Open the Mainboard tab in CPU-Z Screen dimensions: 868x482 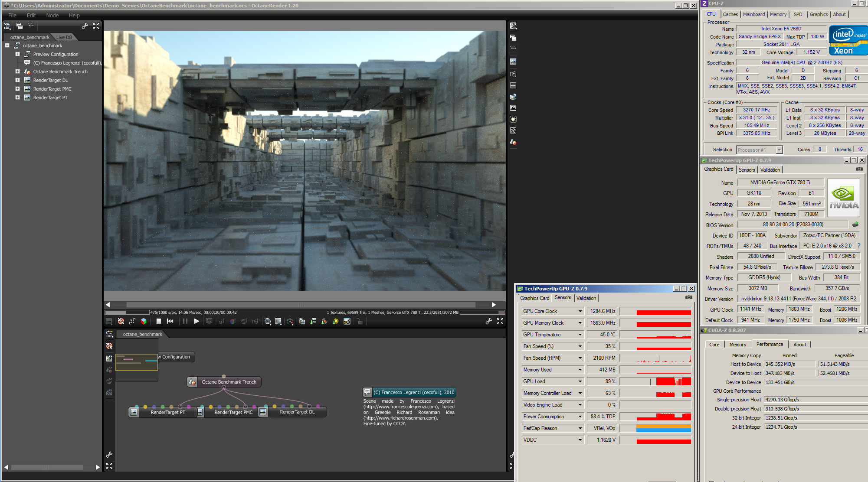pos(754,14)
